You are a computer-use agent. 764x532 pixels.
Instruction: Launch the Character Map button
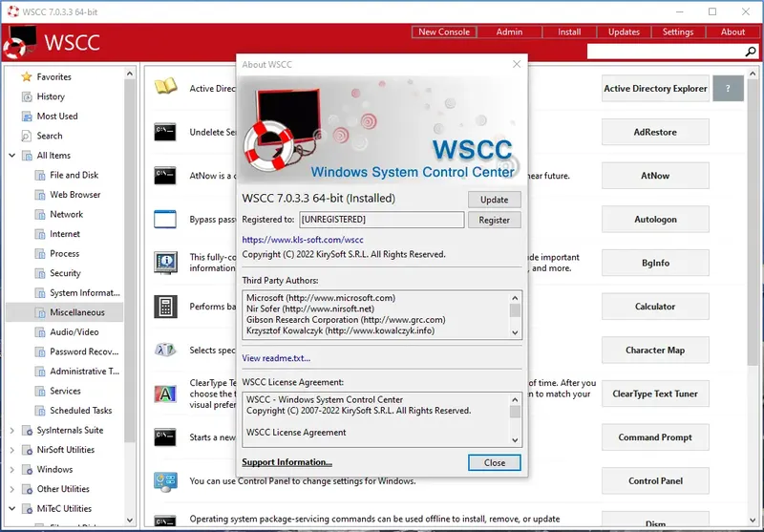(x=655, y=351)
